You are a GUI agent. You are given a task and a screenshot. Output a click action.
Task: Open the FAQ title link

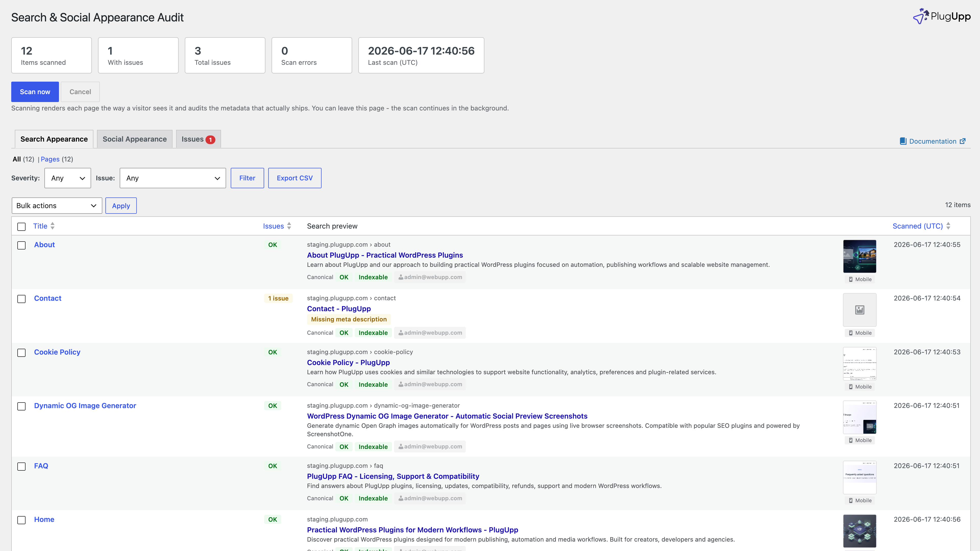pos(41,466)
